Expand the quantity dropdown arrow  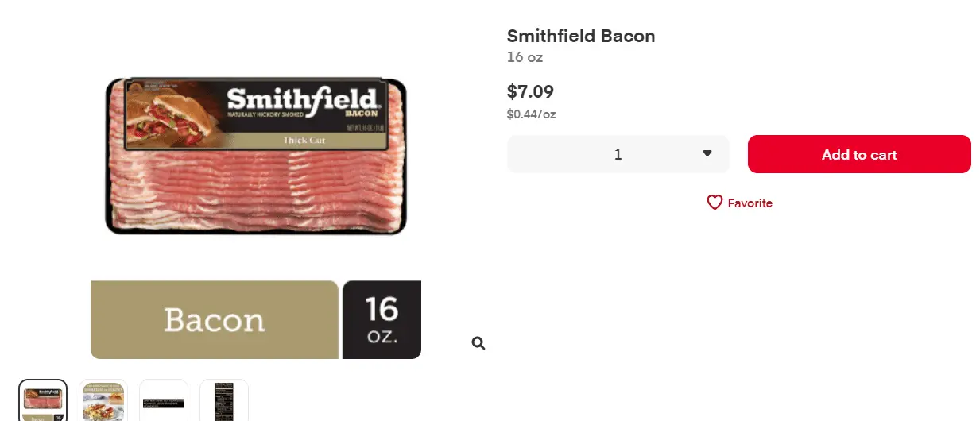707,154
